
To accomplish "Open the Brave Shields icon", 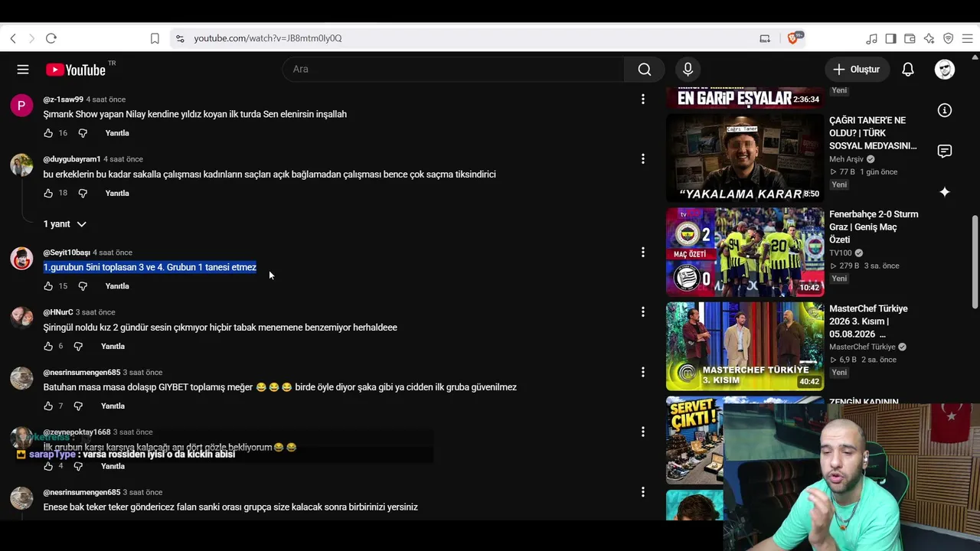I will (793, 38).
